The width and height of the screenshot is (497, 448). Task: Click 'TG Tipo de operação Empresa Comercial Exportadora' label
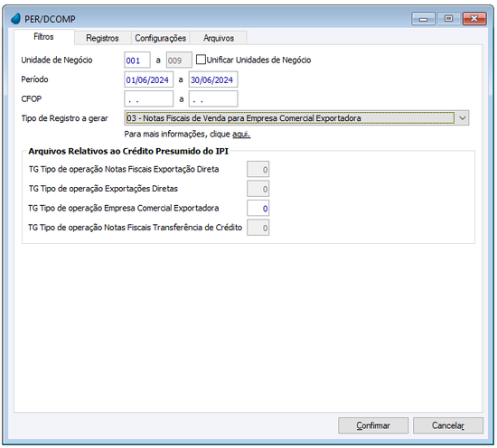(x=124, y=208)
